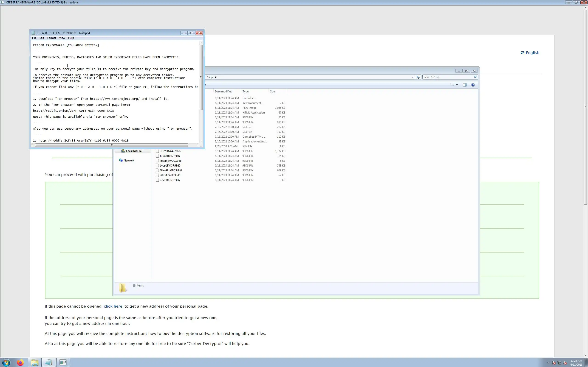Open the Notepad Format menu
The width and height of the screenshot is (588, 367).
[51, 38]
